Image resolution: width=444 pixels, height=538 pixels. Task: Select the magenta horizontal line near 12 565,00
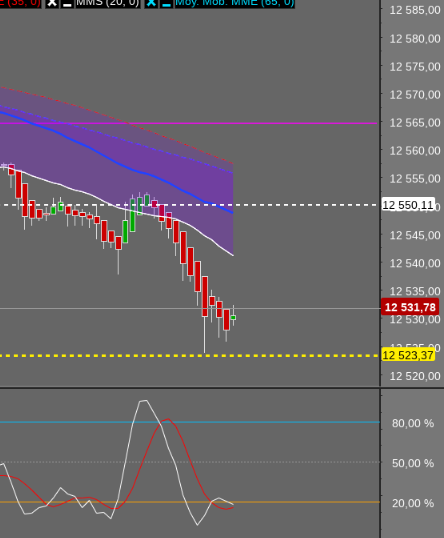pos(188,123)
